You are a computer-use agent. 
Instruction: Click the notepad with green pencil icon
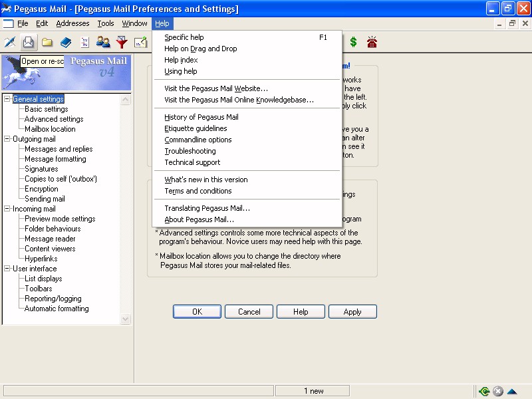tap(140, 43)
